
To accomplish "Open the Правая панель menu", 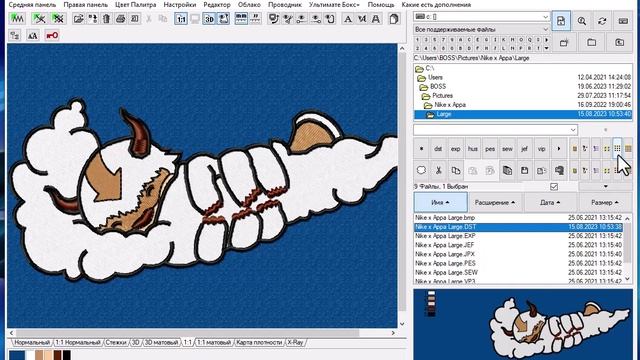I will coord(85,5).
